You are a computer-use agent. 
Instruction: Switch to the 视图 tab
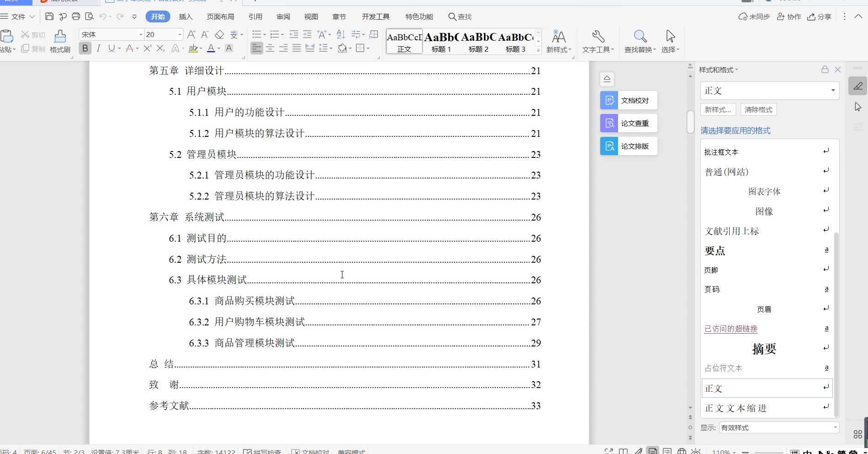point(311,16)
